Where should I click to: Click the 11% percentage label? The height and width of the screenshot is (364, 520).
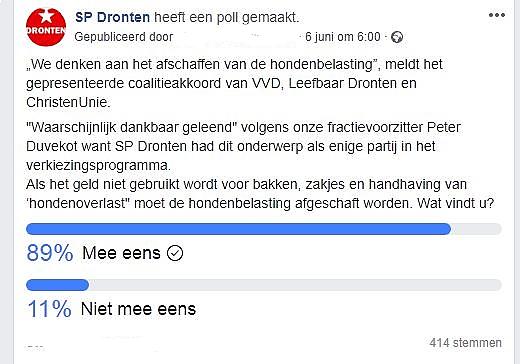[x=49, y=309]
